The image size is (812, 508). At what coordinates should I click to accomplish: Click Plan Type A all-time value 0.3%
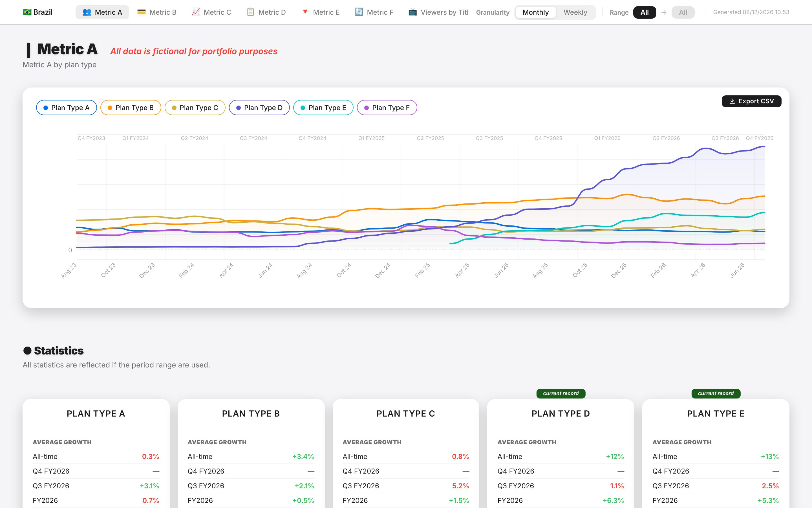(150, 457)
